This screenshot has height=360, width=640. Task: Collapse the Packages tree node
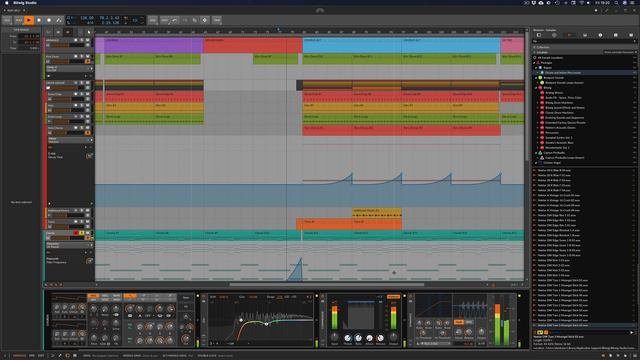coord(534,63)
